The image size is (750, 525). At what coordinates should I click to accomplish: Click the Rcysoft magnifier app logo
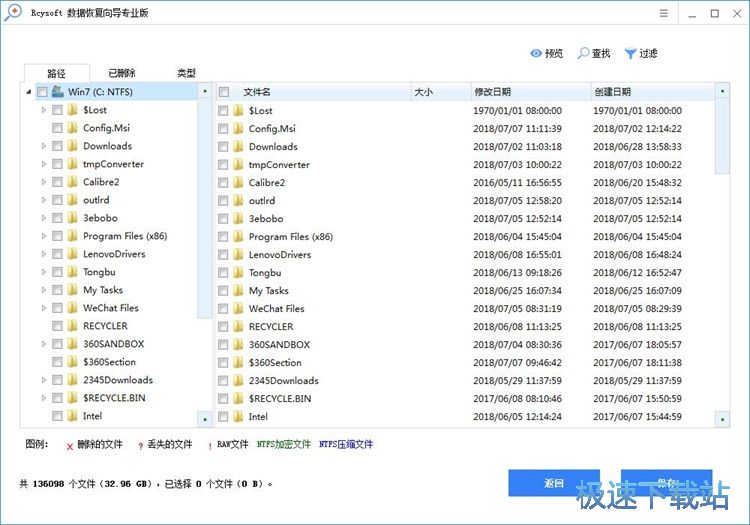[13, 12]
